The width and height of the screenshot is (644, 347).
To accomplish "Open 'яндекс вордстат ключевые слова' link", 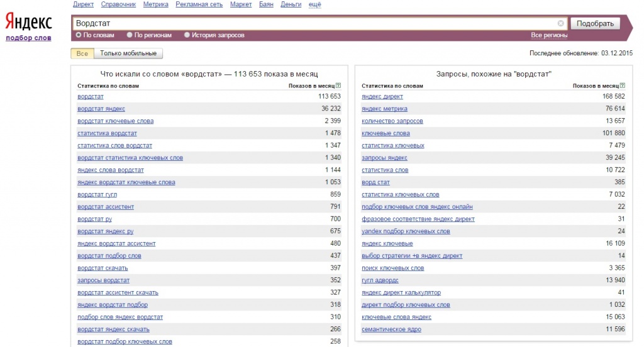I will click(x=126, y=182).
